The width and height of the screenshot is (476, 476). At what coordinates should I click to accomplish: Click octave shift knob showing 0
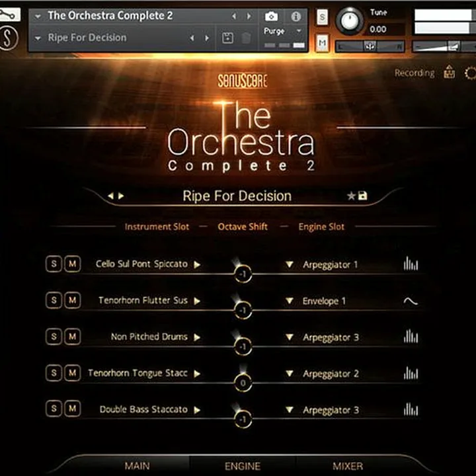pos(243,383)
